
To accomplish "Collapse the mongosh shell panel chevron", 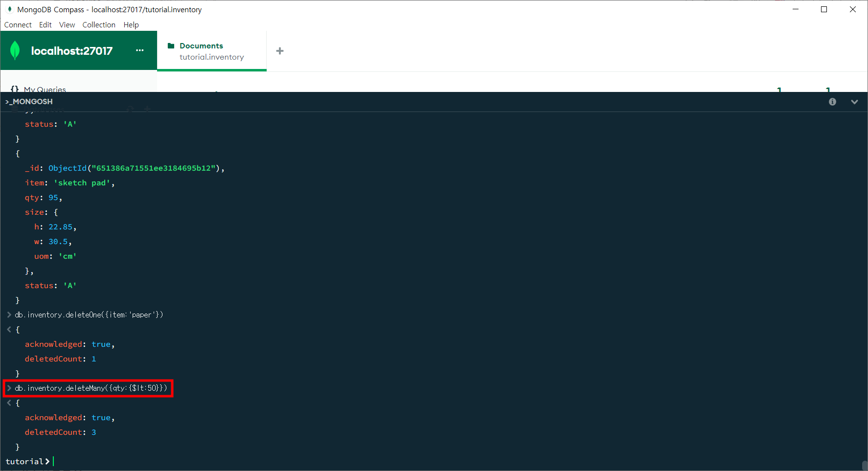I will (x=854, y=102).
